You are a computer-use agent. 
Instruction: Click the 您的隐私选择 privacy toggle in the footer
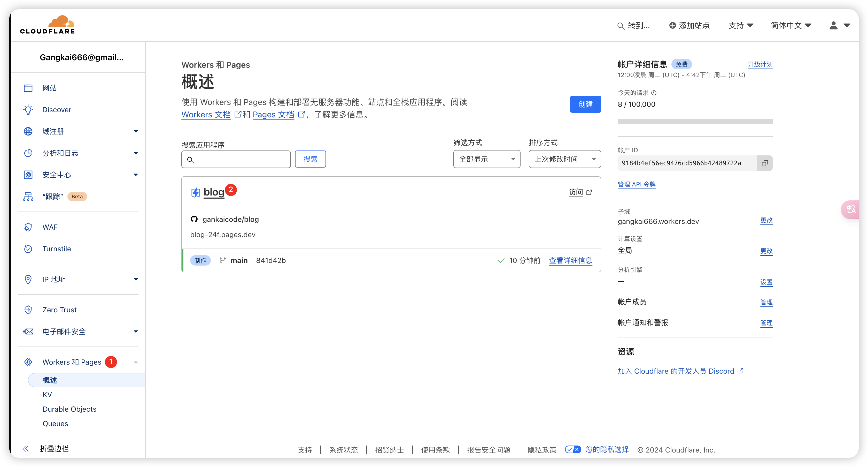(573, 450)
